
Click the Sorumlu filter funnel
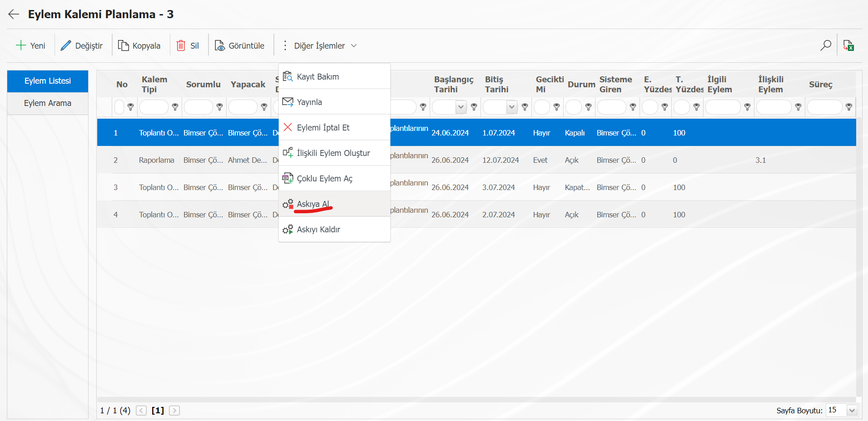point(219,107)
